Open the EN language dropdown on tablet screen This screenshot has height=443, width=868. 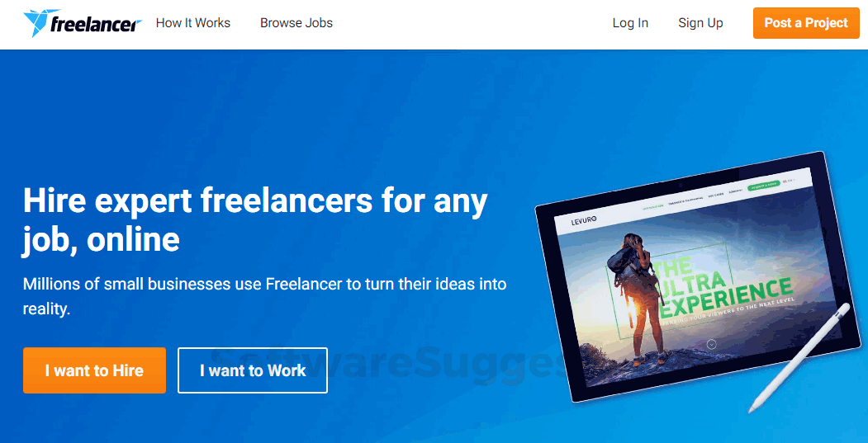coord(789,181)
